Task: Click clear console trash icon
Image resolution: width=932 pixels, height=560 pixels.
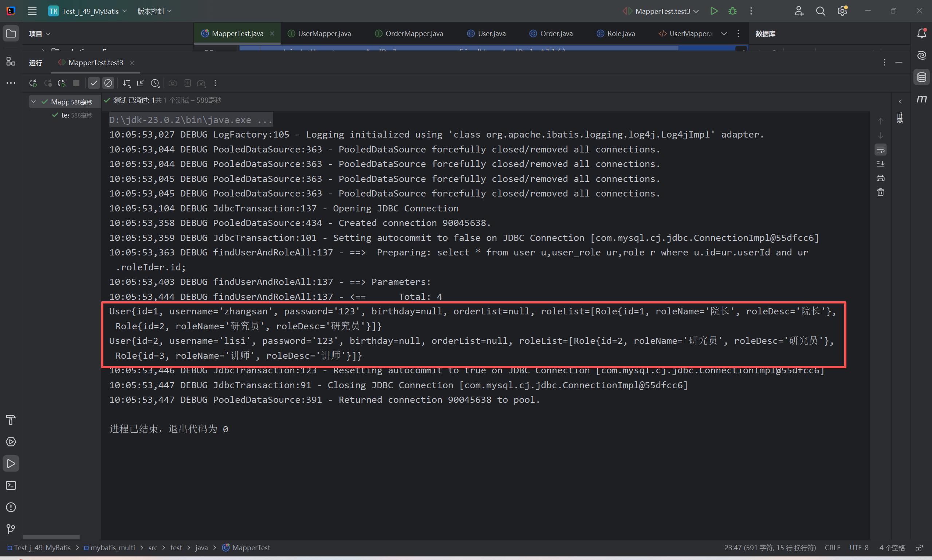Action: tap(880, 192)
